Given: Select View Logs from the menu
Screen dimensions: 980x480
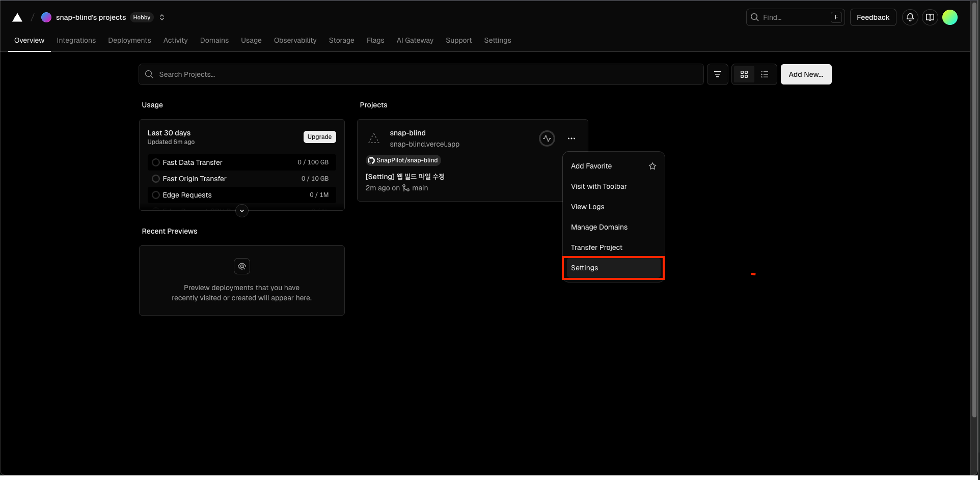Looking at the screenshot, I should coord(613,207).
